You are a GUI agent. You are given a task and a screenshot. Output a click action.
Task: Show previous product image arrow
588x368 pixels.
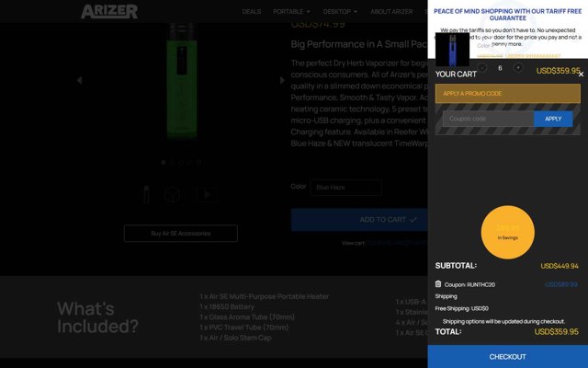[79, 80]
